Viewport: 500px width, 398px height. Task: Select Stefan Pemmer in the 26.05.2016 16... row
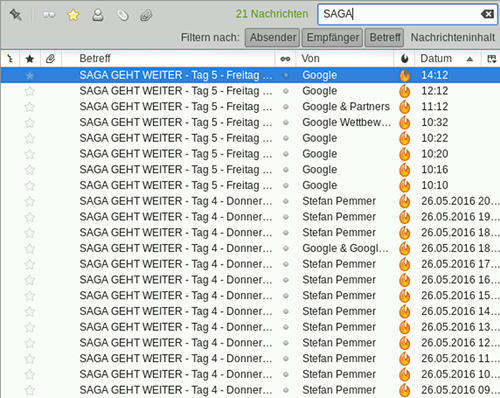point(339,280)
